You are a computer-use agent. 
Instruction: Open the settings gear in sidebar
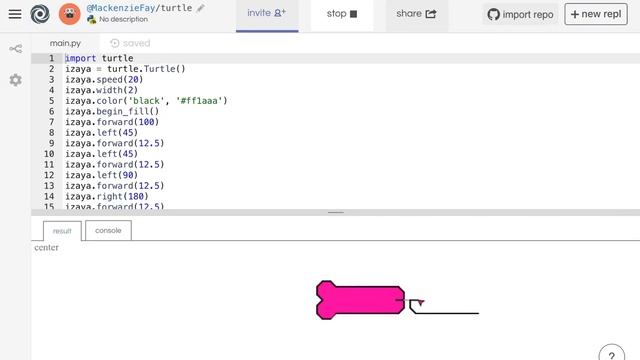(16, 80)
